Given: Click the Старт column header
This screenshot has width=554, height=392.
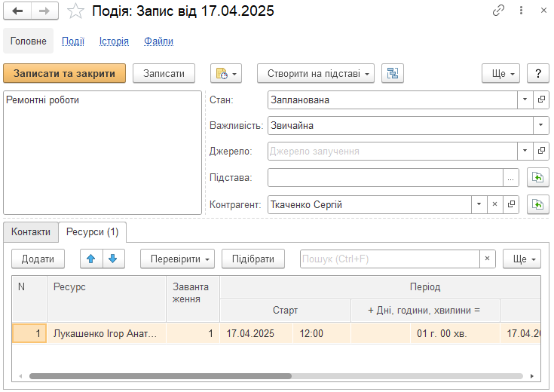Looking at the screenshot, I should [285, 311].
